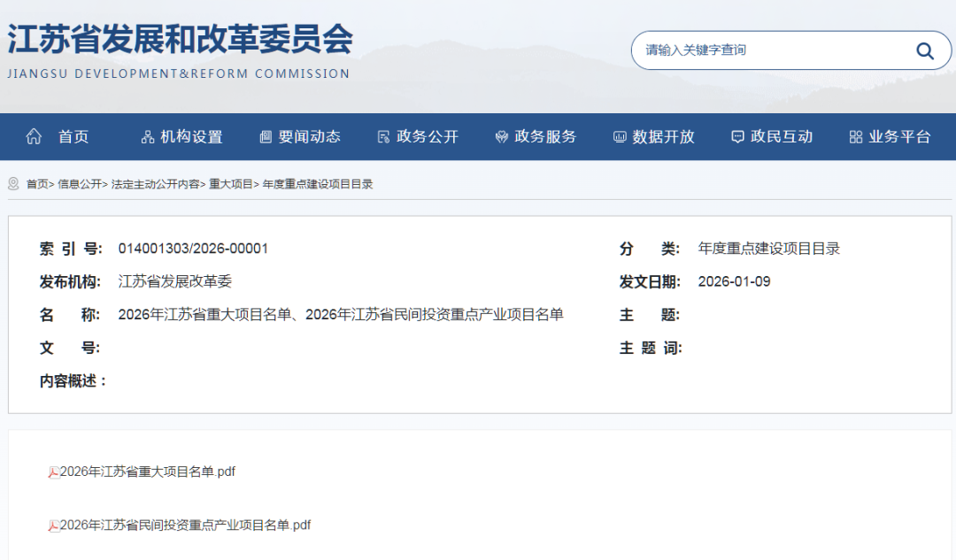Screen dimensions: 956x560
Task: Click the 政务服务 handshake icon
Action: point(501,137)
